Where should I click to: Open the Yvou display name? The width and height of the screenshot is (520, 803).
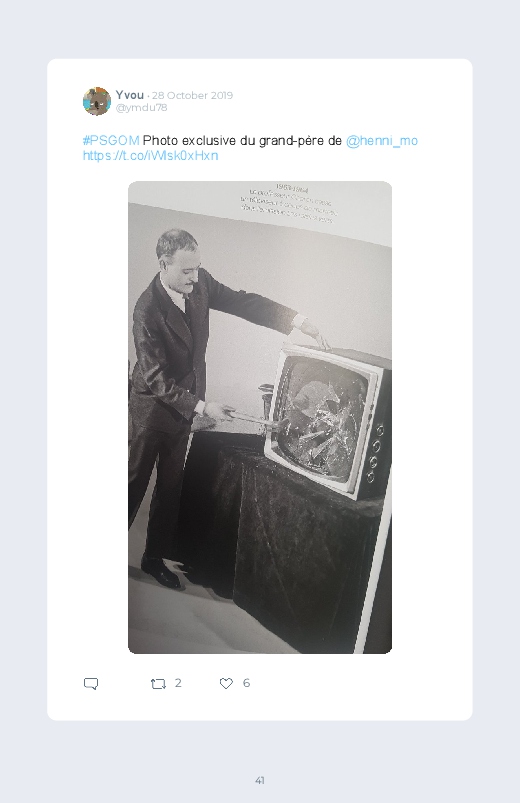[130, 95]
